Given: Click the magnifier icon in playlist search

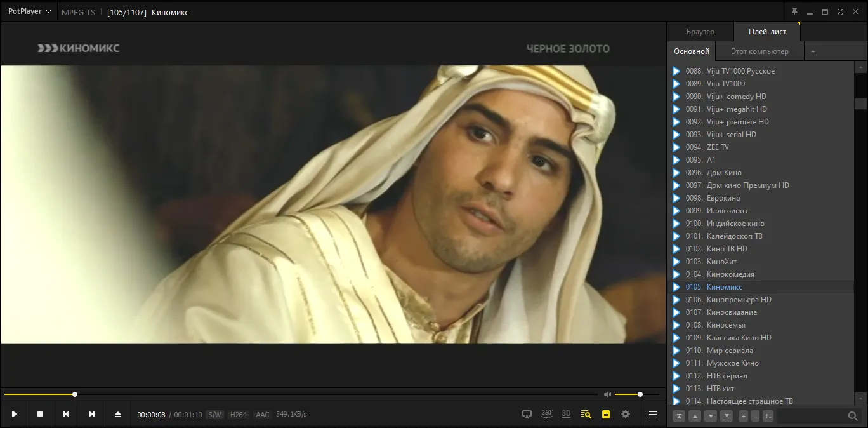Looking at the screenshot, I should [x=853, y=416].
